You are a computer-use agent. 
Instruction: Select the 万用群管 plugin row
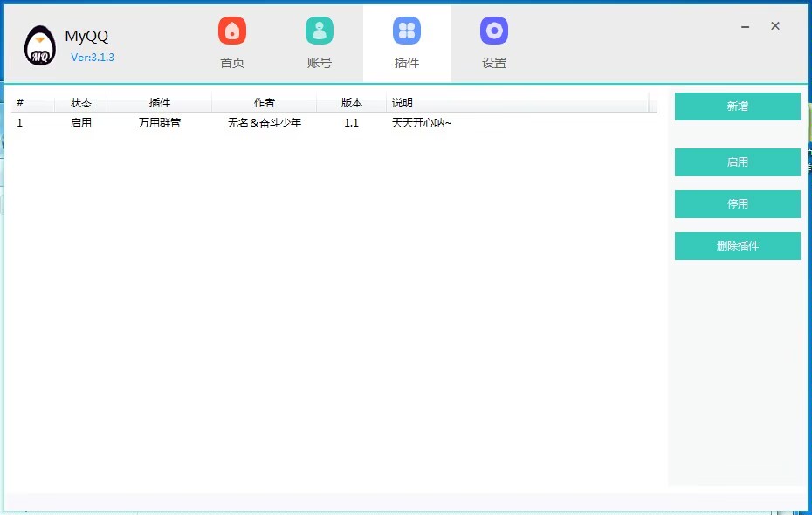click(x=160, y=122)
